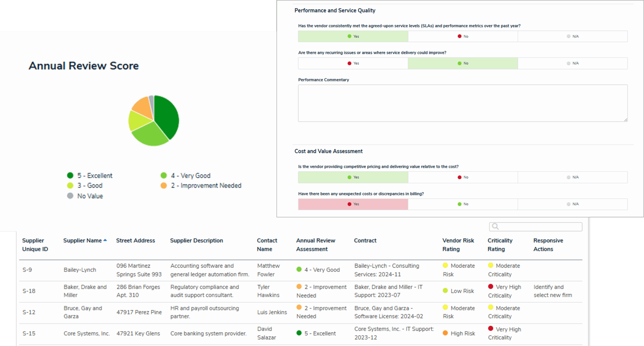Click the Commentary textarea resize handle

tap(625, 120)
